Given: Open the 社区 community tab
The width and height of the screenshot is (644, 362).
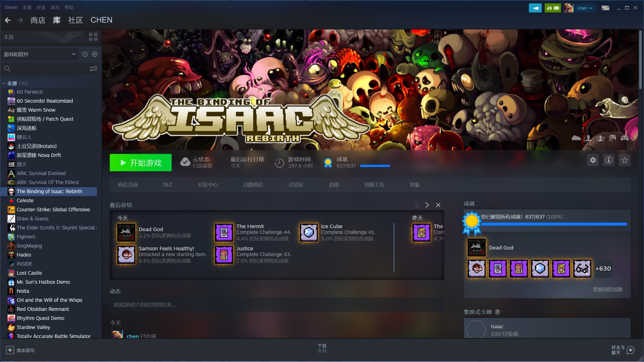Looking at the screenshot, I should [75, 20].
